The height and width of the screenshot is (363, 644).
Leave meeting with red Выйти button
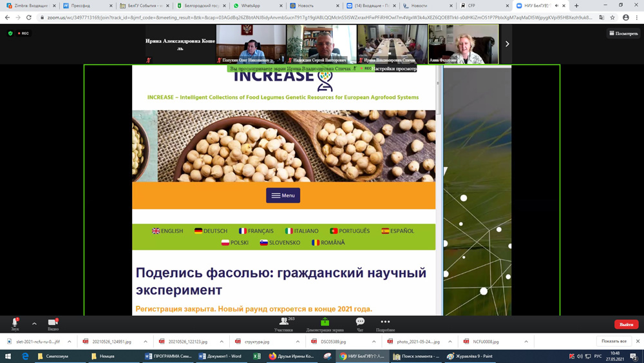(625, 324)
